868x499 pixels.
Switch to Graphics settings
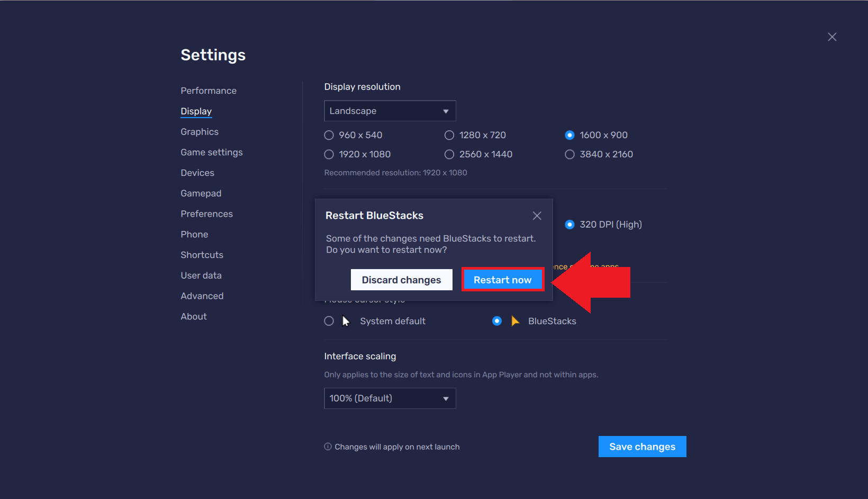(x=200, y=132)
